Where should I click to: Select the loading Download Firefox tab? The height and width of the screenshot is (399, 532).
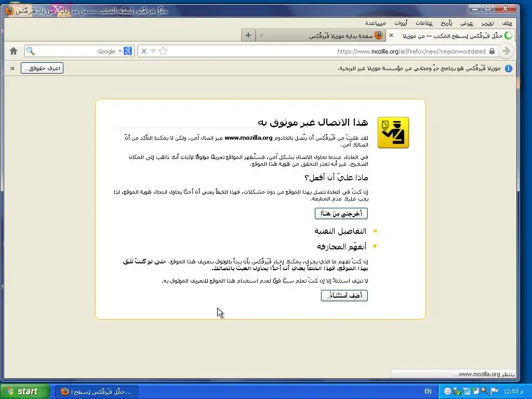click(x=451, y=35)
